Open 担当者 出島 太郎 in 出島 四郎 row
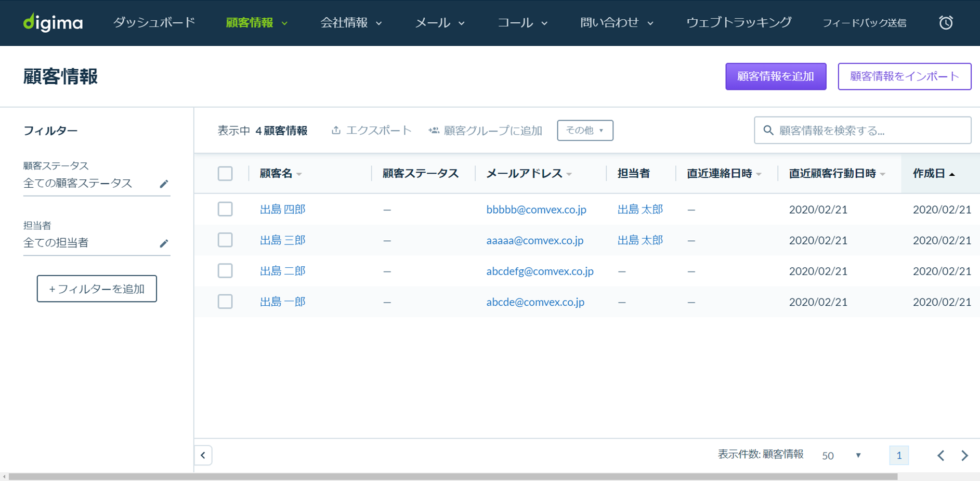980x481 pixels. (640, 209)
